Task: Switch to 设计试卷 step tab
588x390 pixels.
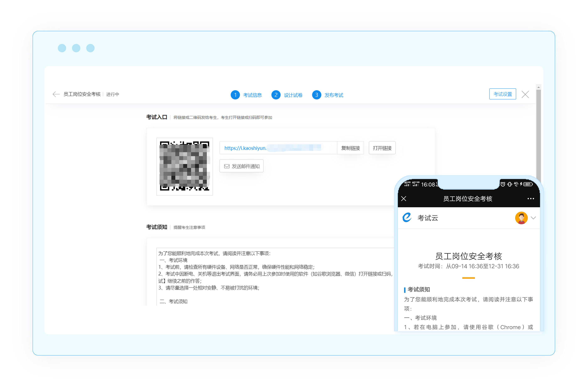Action: point(293,95)
